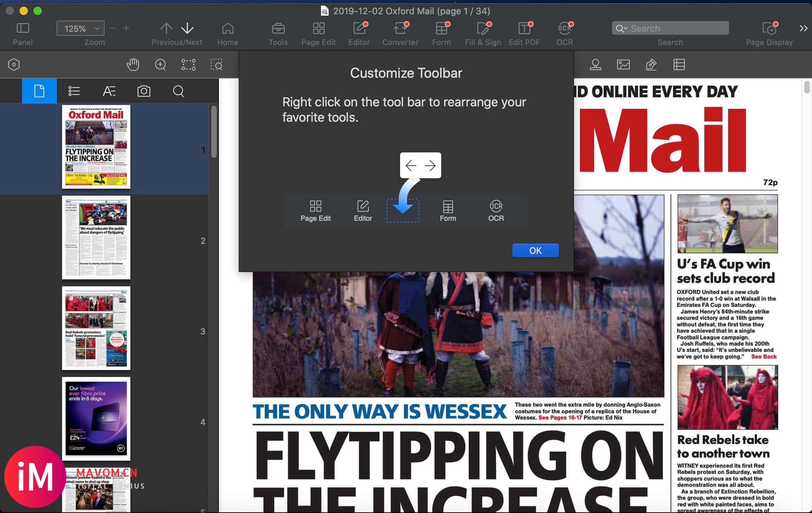Select the area zoom selection tool
The image size is (812, 513).
pos(216,65)
